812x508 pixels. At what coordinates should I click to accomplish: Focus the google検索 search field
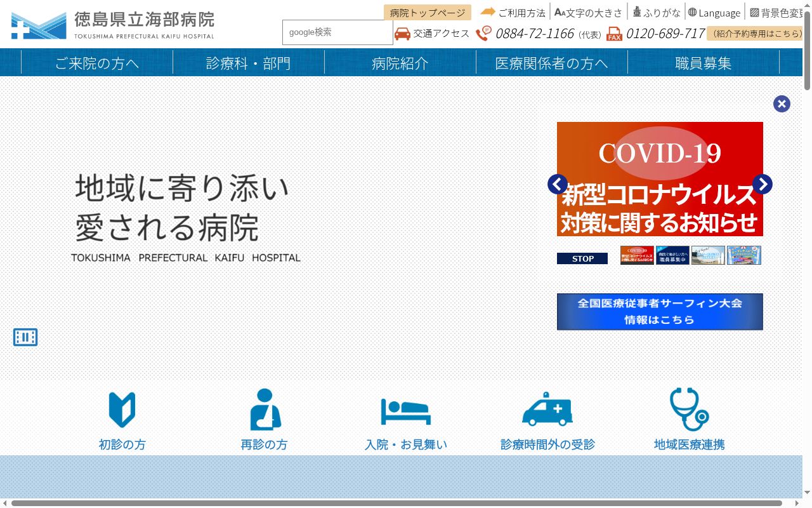pyautogui.click(x=337, y=32)
